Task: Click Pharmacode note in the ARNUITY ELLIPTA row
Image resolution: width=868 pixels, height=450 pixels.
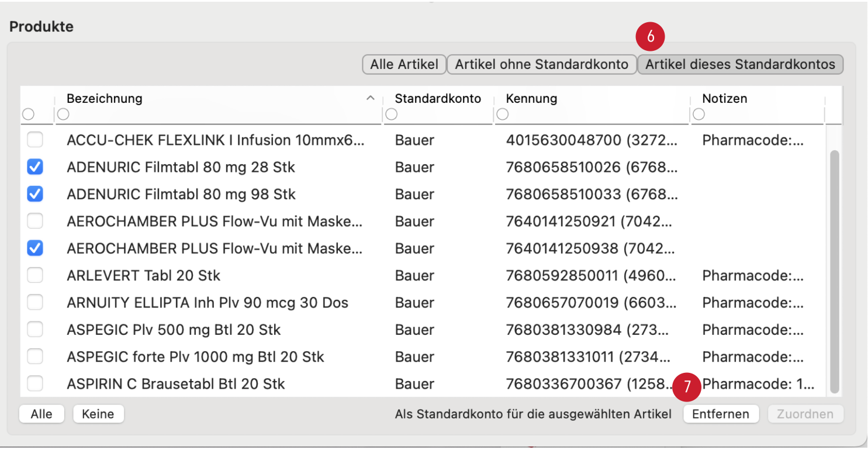Action: pos(753,303)
